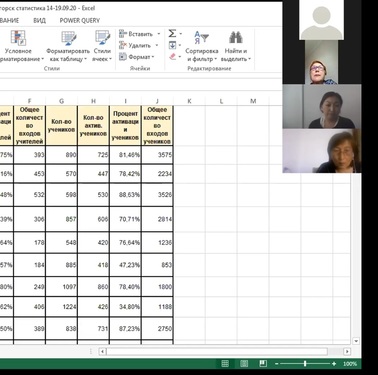Image resolution: width=378 pixels, height=375 pixels.
Task: Open Conditional Formatting (Условное форматирование) icon
Action: pos(18,38)
